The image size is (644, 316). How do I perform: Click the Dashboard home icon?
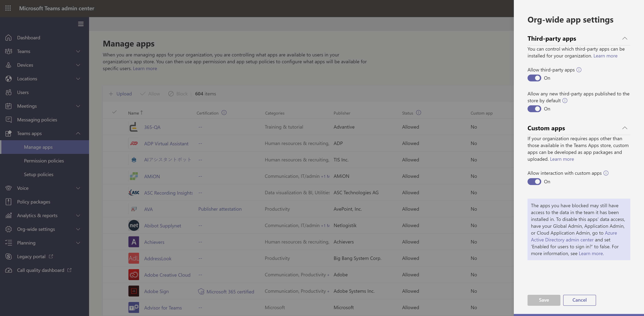[9, 38]
